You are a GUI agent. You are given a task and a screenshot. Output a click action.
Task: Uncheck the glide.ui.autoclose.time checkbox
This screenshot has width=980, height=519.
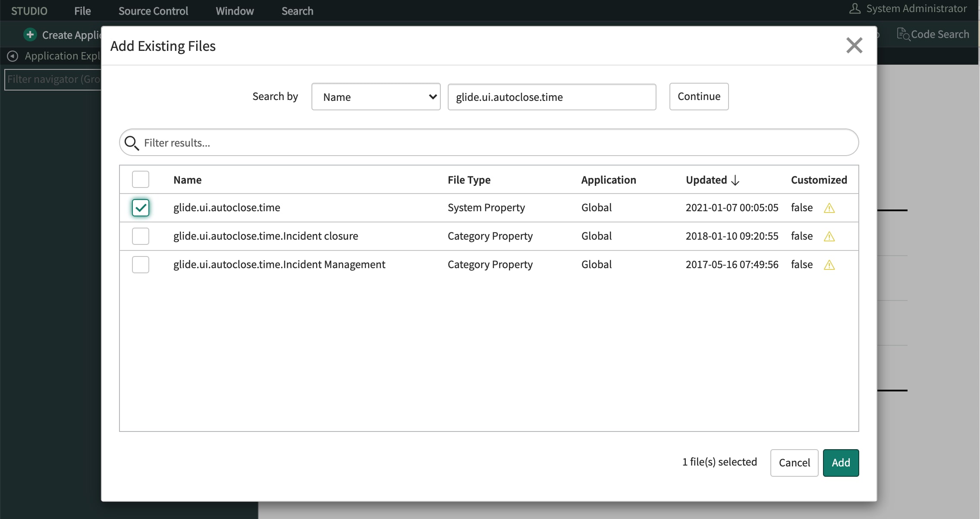(141, 208)
